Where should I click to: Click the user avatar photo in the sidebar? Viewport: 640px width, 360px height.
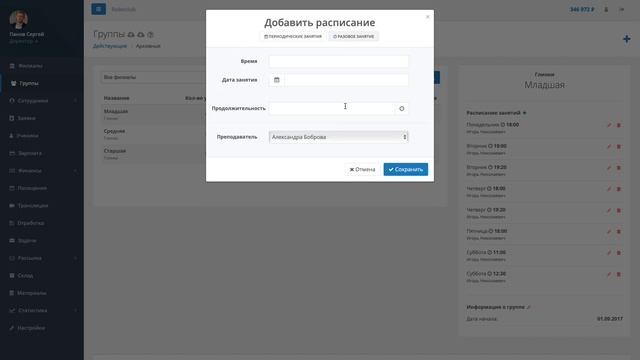[19, 19]
